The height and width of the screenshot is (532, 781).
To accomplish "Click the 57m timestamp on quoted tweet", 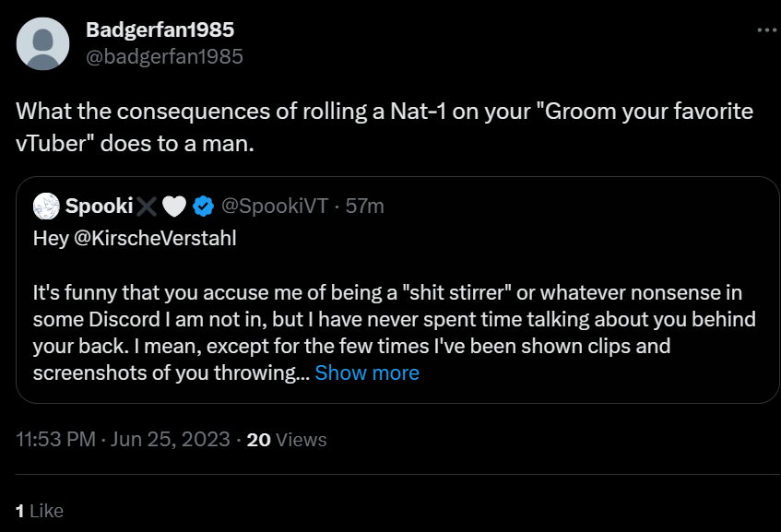I will pyautogui.click(x=364, y=206).
